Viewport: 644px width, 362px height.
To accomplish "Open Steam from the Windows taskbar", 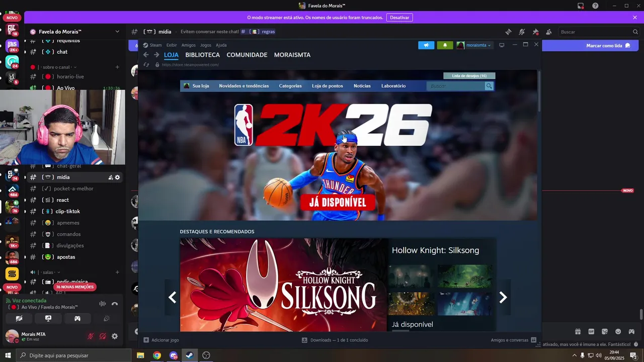I will pyautogui.click(x=189, y=355).
